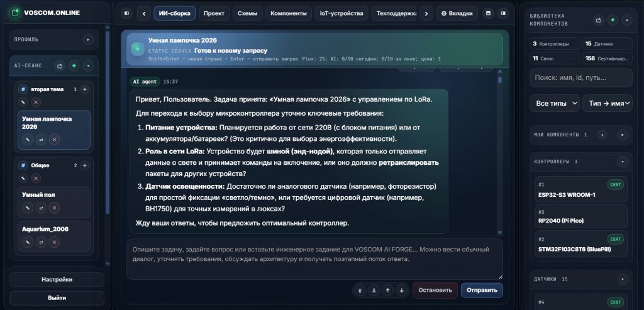Click the Остановить button

point(435,290)
